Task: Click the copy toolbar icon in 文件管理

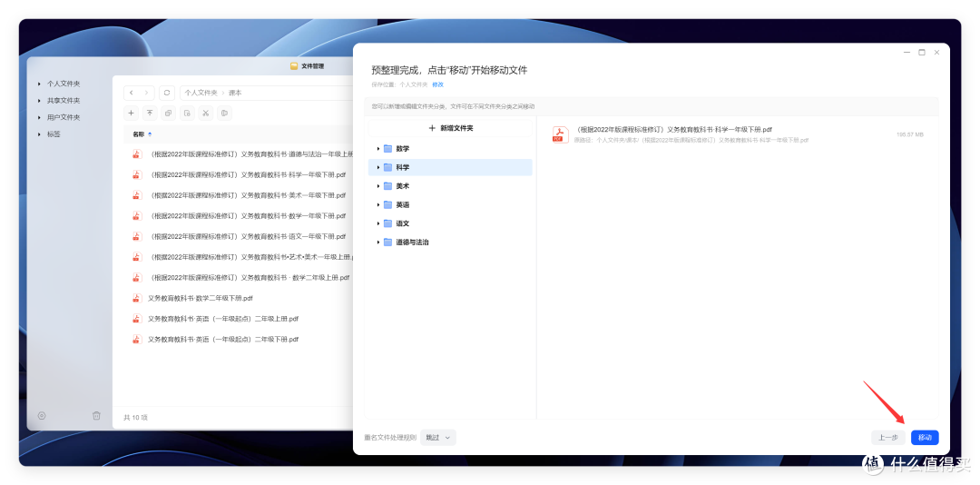Action: tap(168, 114)
